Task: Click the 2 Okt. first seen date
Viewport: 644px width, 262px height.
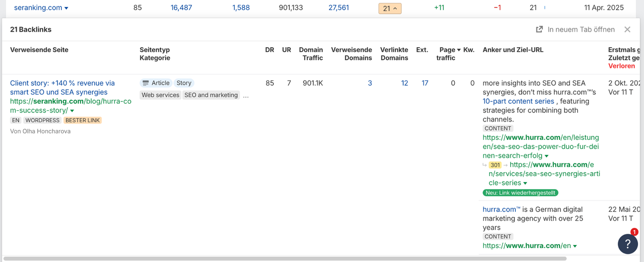Action: [x=624, y=83]
